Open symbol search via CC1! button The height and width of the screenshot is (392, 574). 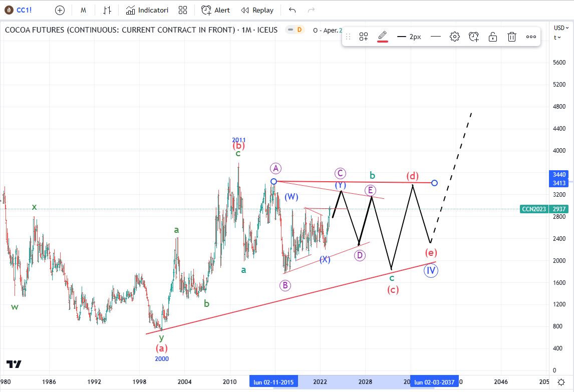click(19, 10)
